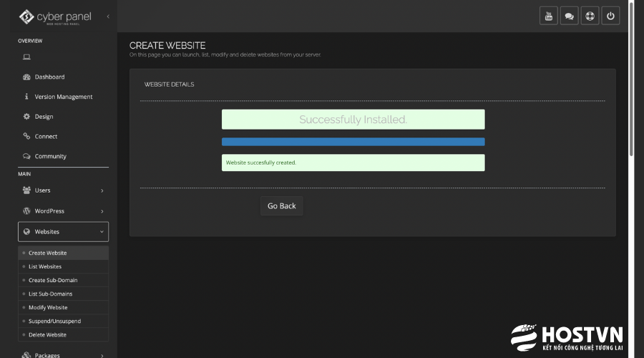Click the Go Back button
Screen dimensions: 644x358
tap(282, 206)
